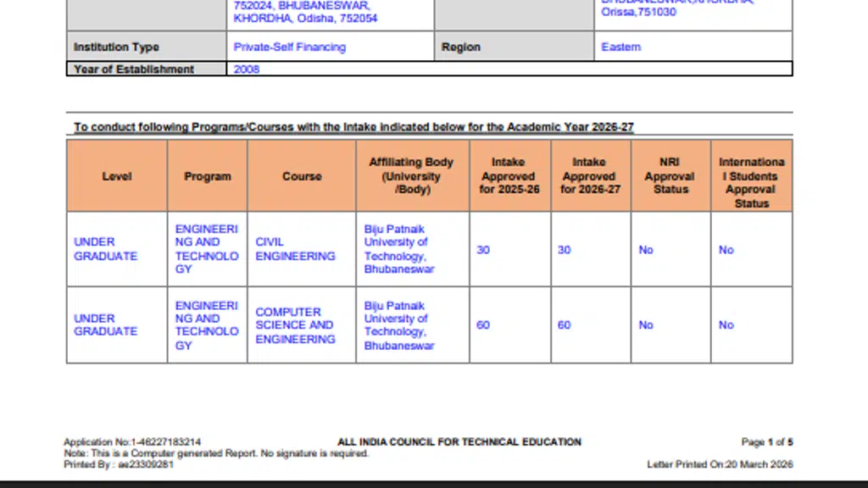
Task: Click the 'Intake Approved for 2025-26' header
Action: [x=509, y=176]
